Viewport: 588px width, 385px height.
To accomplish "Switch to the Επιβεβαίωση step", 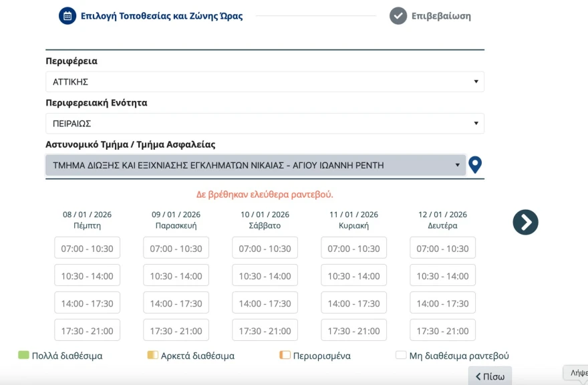I will [441, 16].
